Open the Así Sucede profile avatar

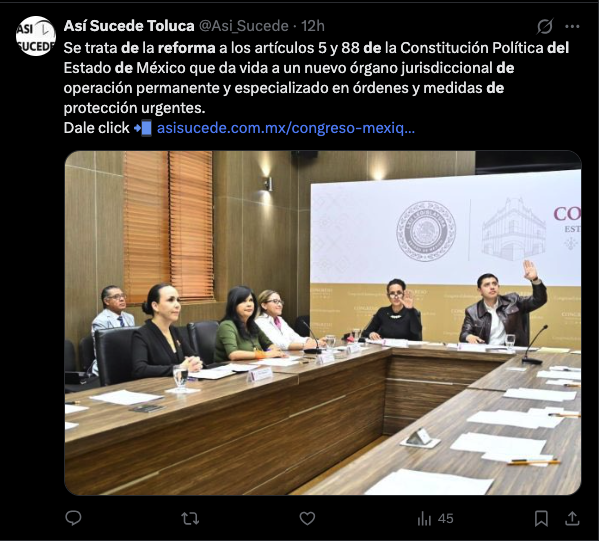tap(36, 36)
